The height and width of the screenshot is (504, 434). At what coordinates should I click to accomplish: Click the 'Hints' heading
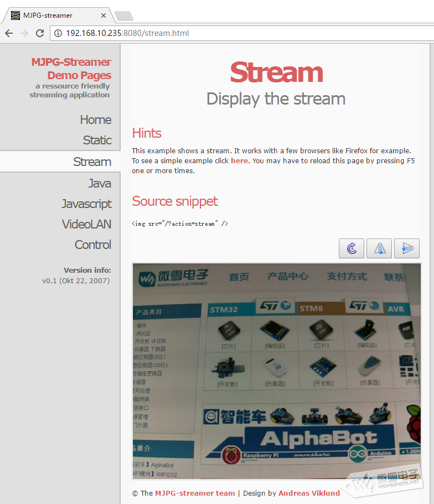[147, 133]
